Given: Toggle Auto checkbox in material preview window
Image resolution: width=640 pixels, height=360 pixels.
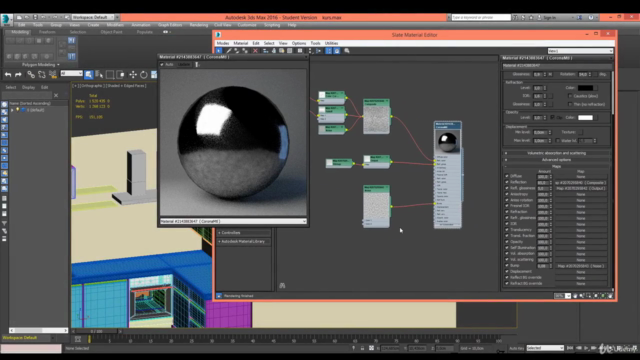Looking at the screenshot, I should click(x=162, y=64).
